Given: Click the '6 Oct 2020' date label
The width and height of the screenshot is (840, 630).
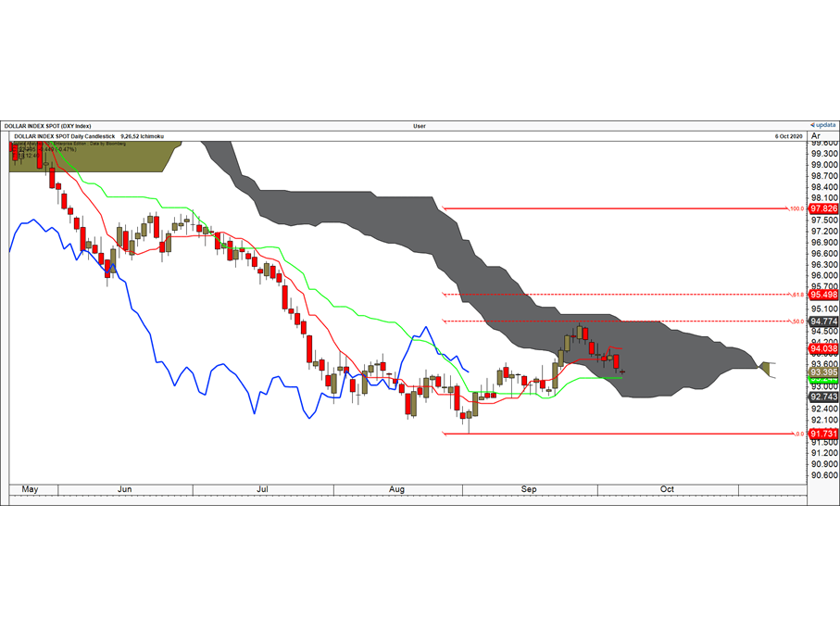Looking at the screenshot, I should click(788, 136).
